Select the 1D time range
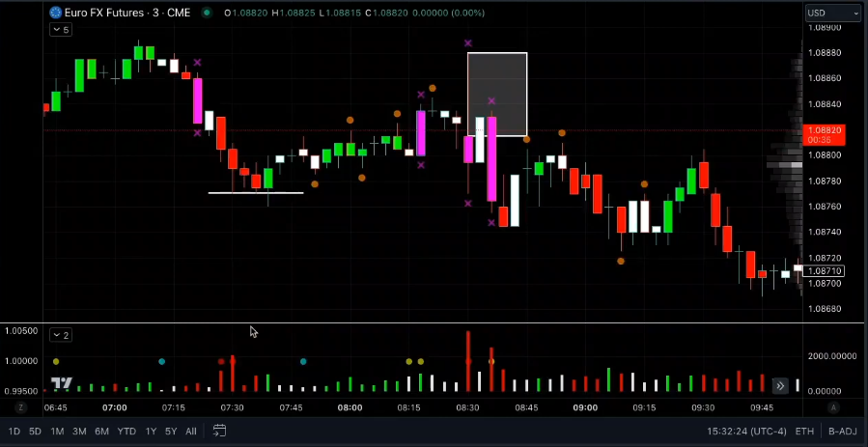The image size is (868, 447). [14, 431]
